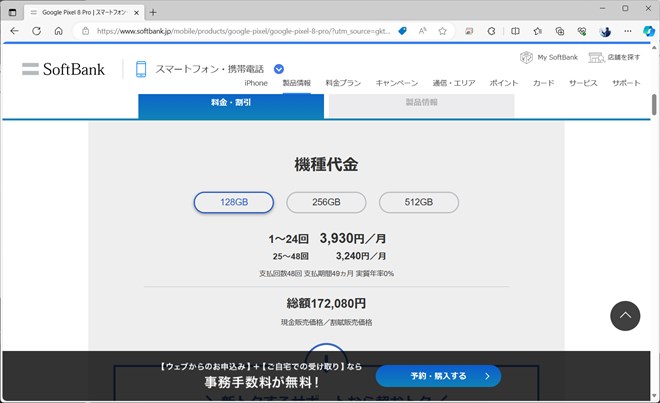View site information via the lock icon
The height and width of the screenshot is (403, 660).
coord(85,31)
